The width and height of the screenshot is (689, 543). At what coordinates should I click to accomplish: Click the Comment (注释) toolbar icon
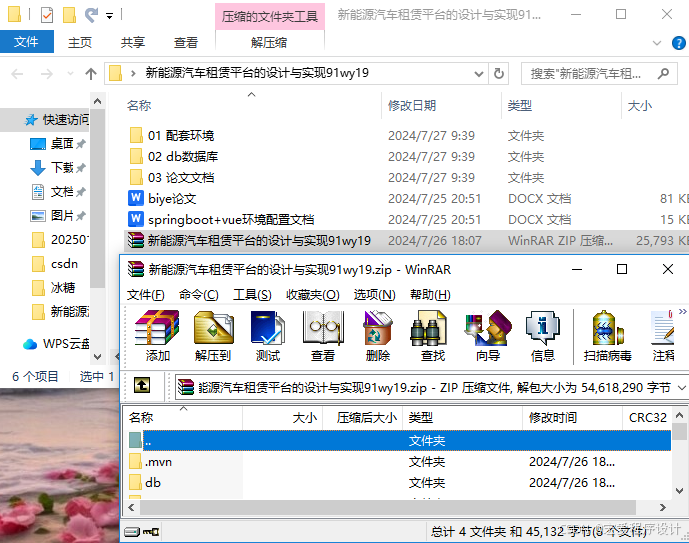(663, 336)
